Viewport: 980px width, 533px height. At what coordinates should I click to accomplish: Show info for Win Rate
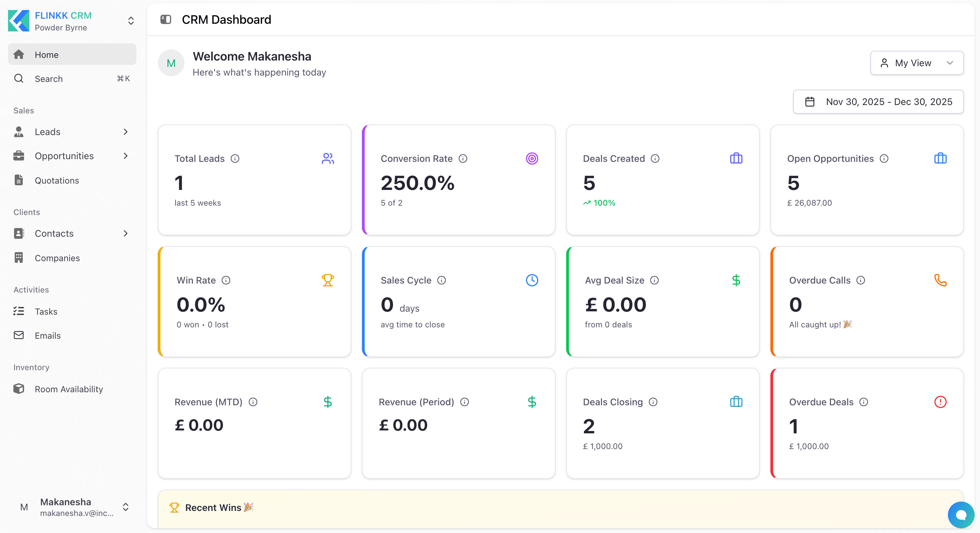(x=226, y=280)
